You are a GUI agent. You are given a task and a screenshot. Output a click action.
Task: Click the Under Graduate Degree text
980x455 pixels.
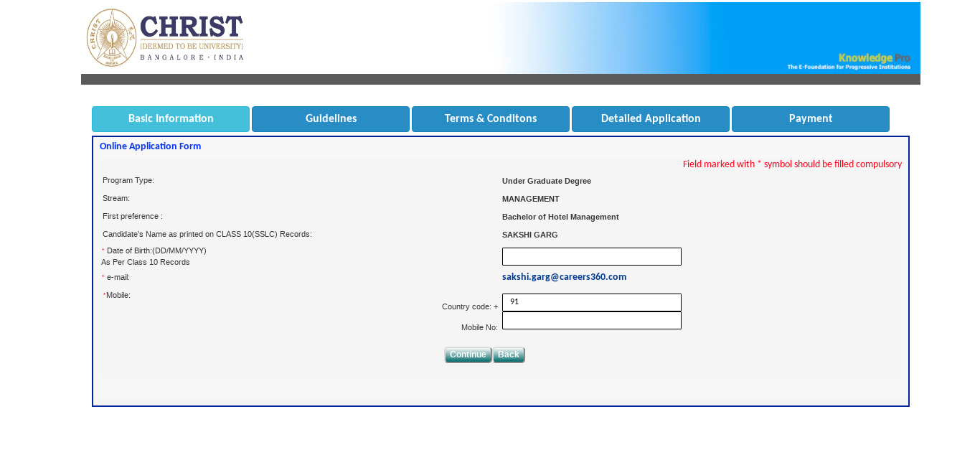pyautogui.click(x=547, y=181)
